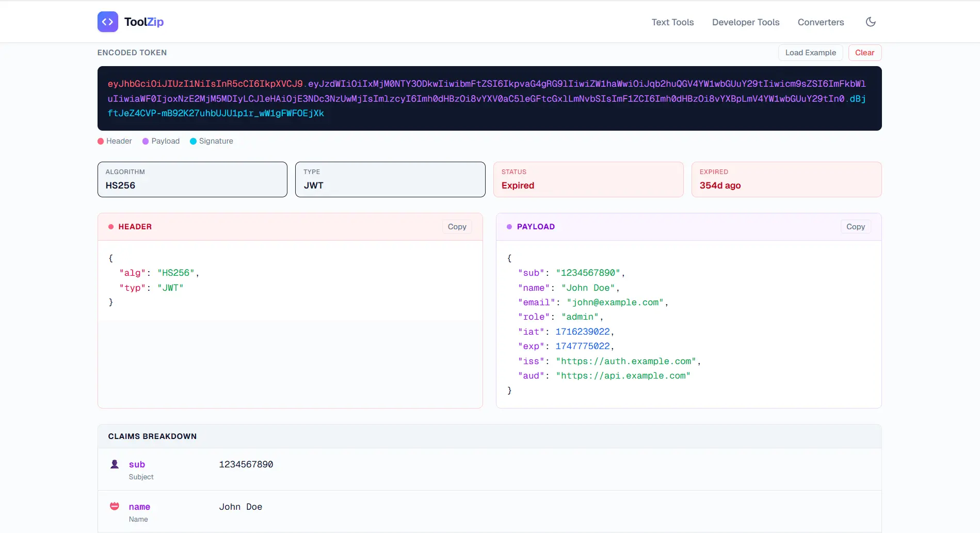
Task: Click the "sub": "1234567890" payload line
Action: (572, 273)
